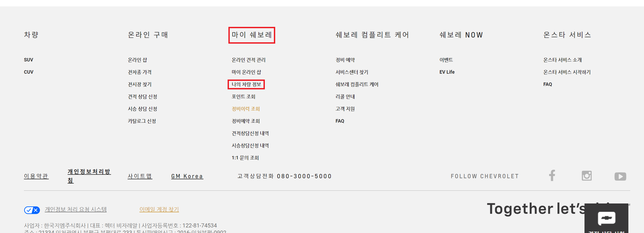
Task: Open the GM Korea link
Action: tap(187, 176)
